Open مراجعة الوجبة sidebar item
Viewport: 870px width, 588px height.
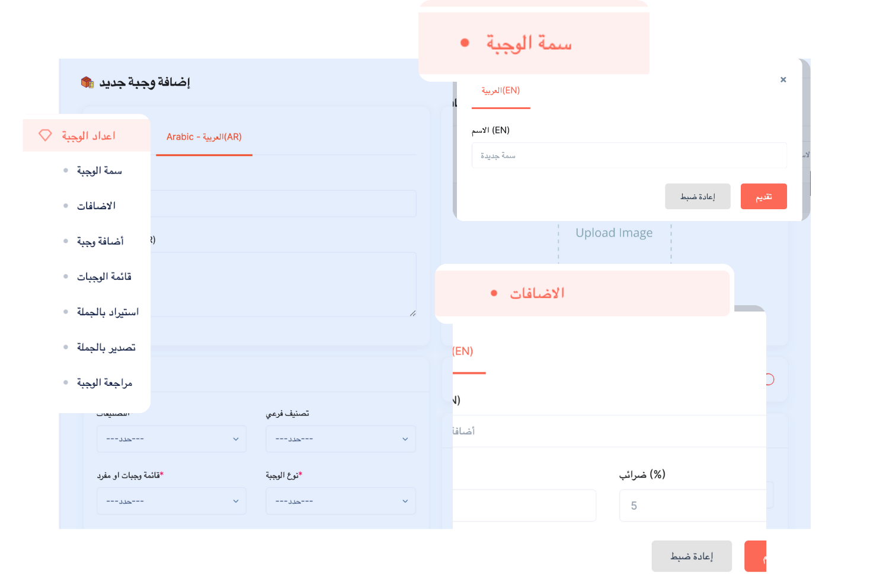coord(104,383)
